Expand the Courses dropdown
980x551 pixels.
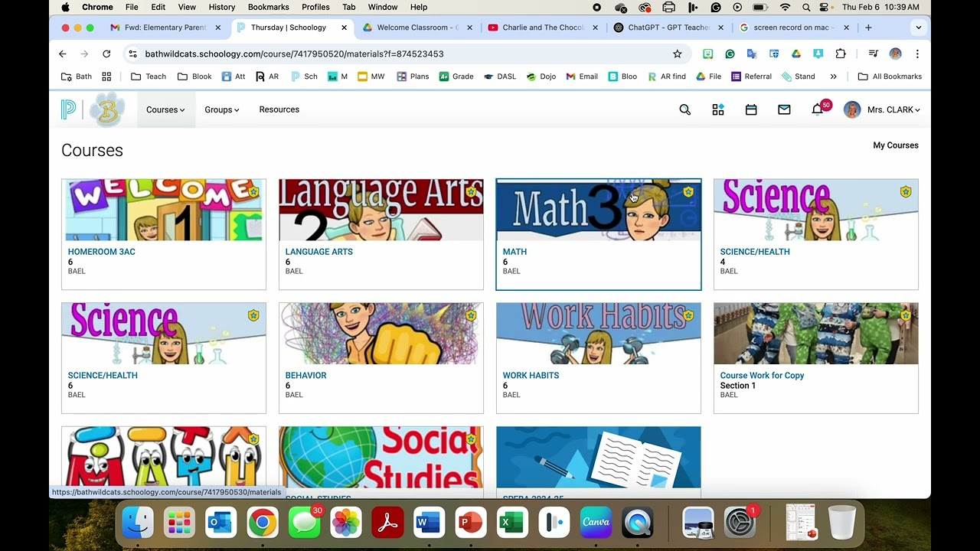[165, 109]
